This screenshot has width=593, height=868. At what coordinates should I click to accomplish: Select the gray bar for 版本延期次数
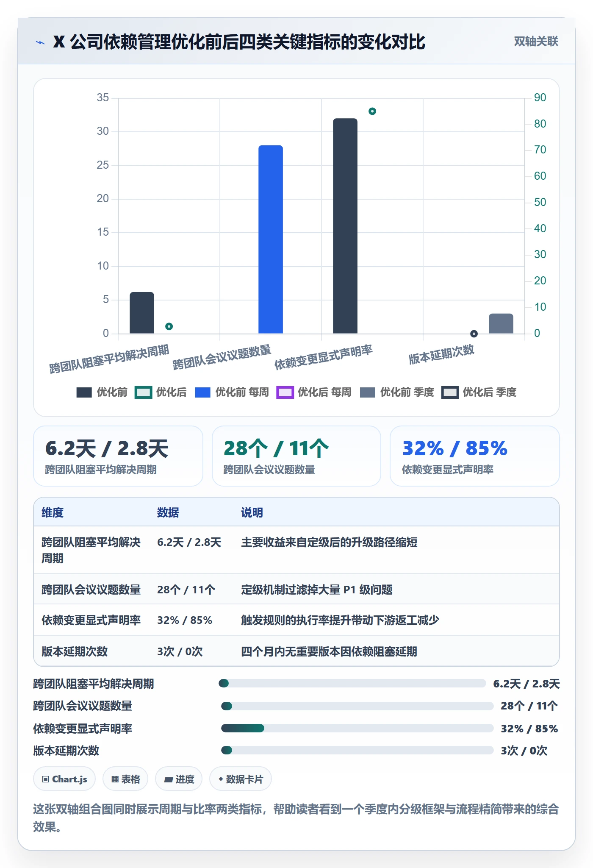tap(501, 323)
